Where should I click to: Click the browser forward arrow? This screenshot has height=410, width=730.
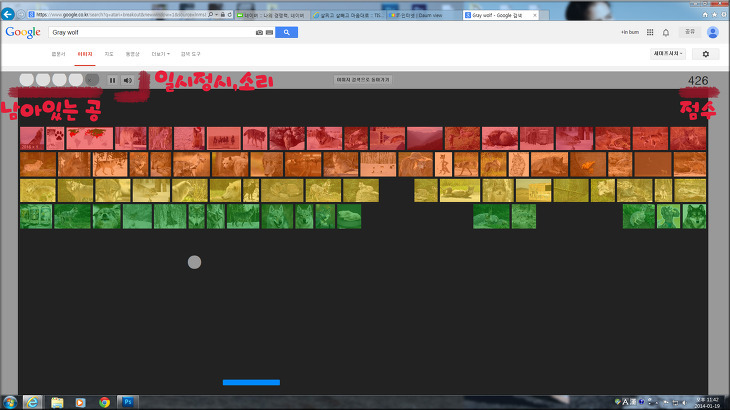pyautogui.click(x=21, y=14)
